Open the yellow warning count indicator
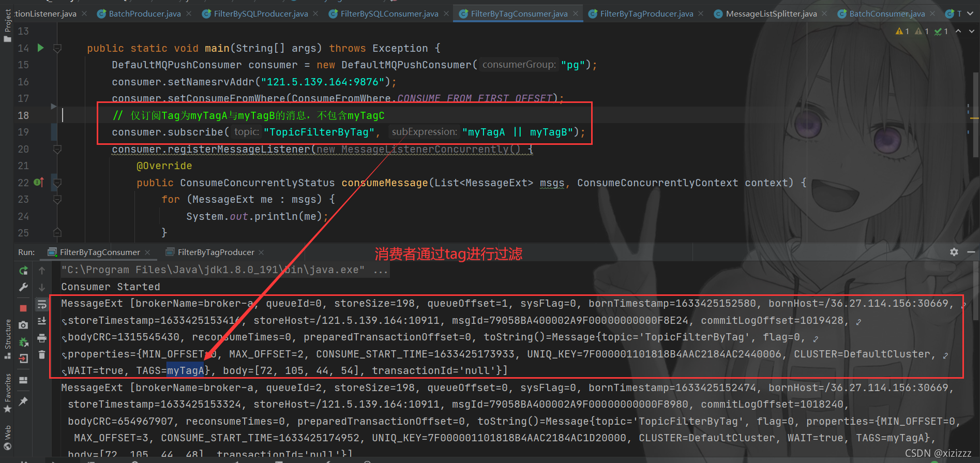Screen dimensions: 980x463 [x=902, y=32]
